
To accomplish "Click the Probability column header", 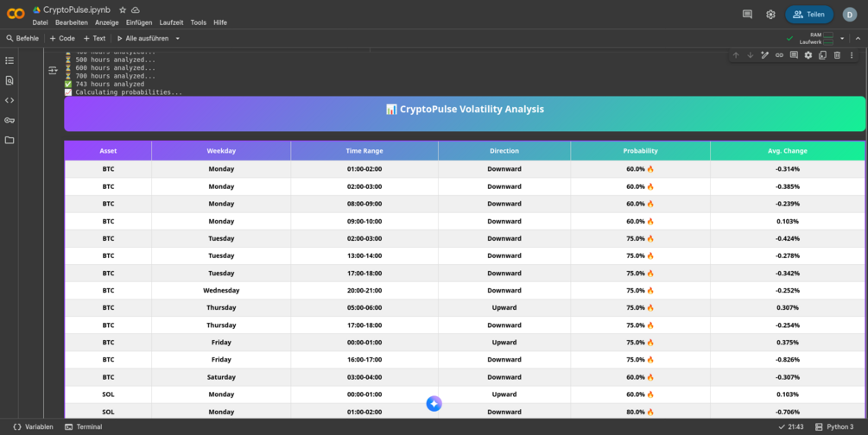I will 641,150.
